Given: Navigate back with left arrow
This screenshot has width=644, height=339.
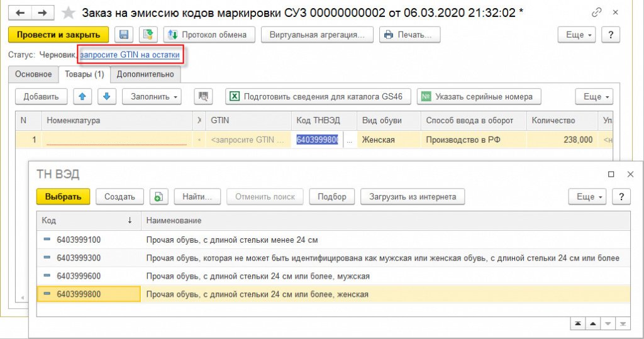Looking at the screenshot, I should pos(21,13).
